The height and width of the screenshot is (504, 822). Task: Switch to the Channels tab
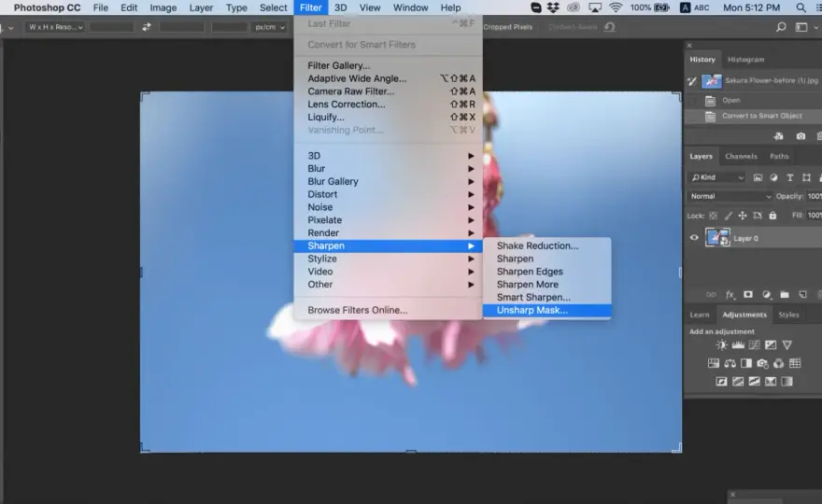[741, 156]
